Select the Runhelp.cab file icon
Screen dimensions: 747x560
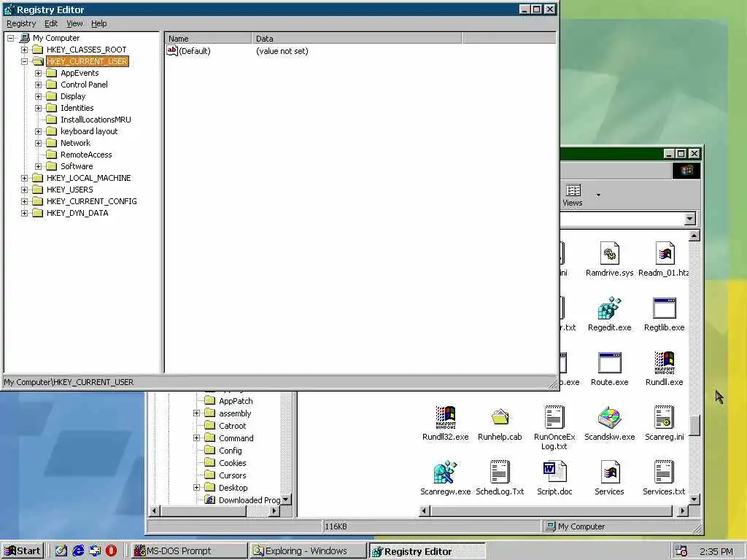(x=500, y=418)
